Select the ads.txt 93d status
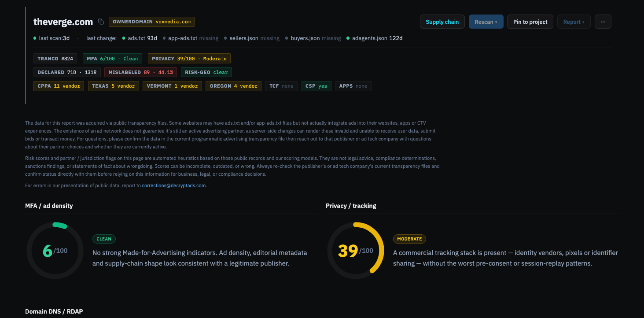 140,38
